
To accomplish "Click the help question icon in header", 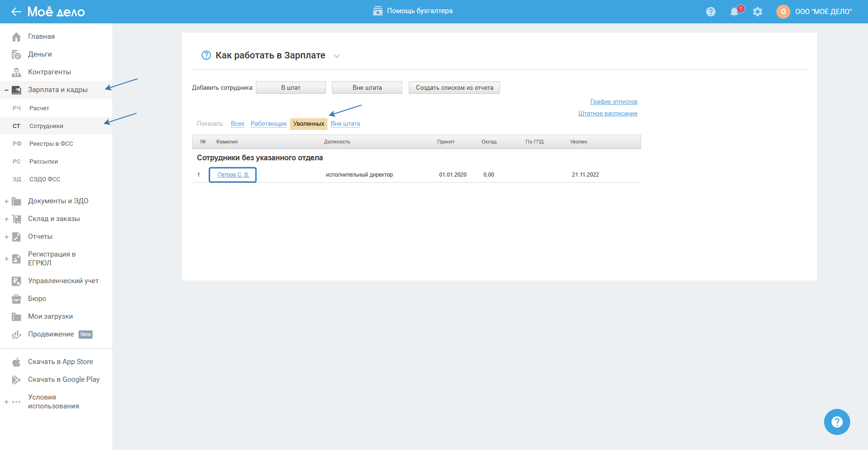I will [x=711, y=12].
